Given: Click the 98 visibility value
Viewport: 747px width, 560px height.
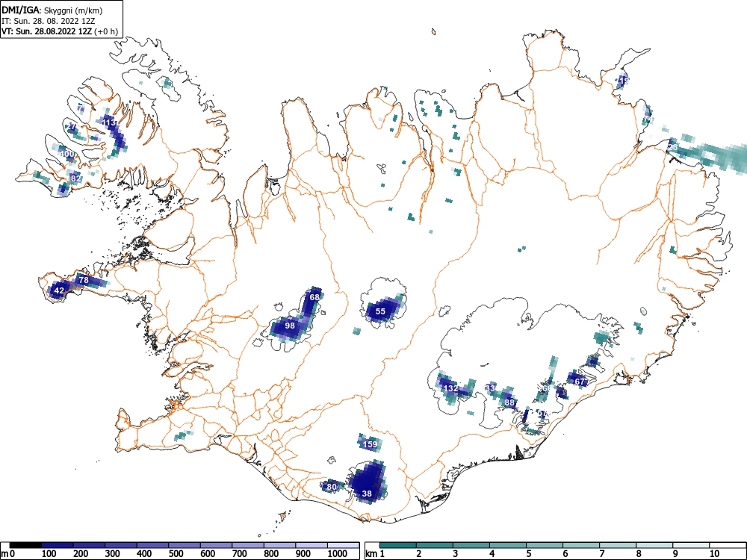Looking at the screenshot, I should pos(290,326).
